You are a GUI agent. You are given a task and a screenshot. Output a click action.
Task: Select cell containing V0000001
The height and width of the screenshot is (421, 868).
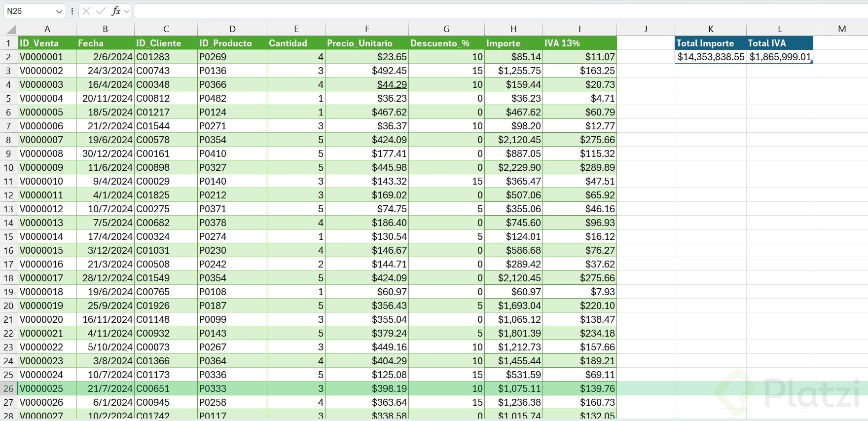(47, 57)
